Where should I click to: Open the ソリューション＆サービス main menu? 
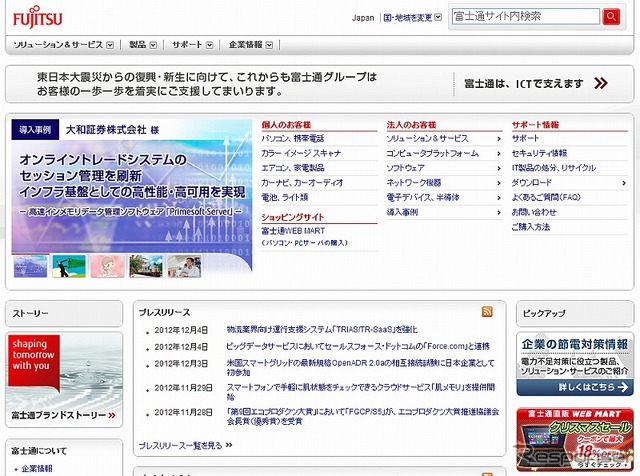(58, 45)
